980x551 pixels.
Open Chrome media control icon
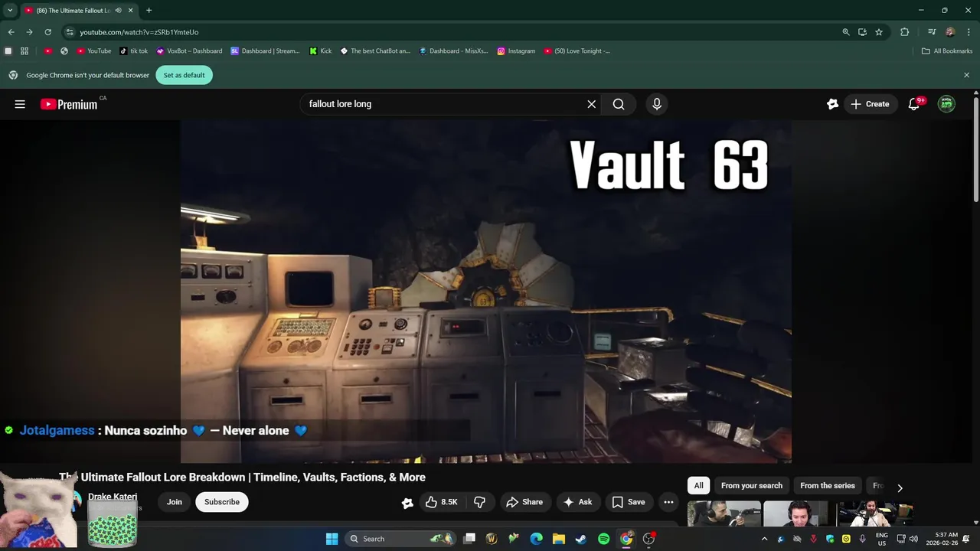(932, 32)
